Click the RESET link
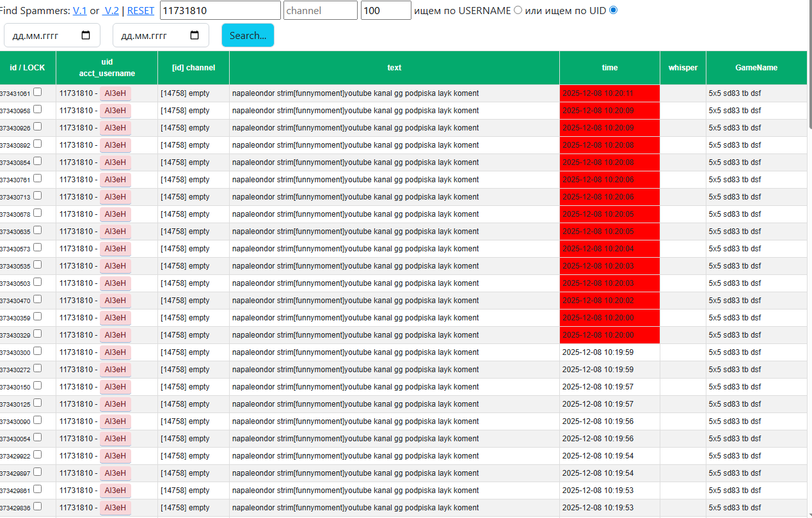Image resolution: width=812 pixels, height=518 pixels. tap(141, 11)
